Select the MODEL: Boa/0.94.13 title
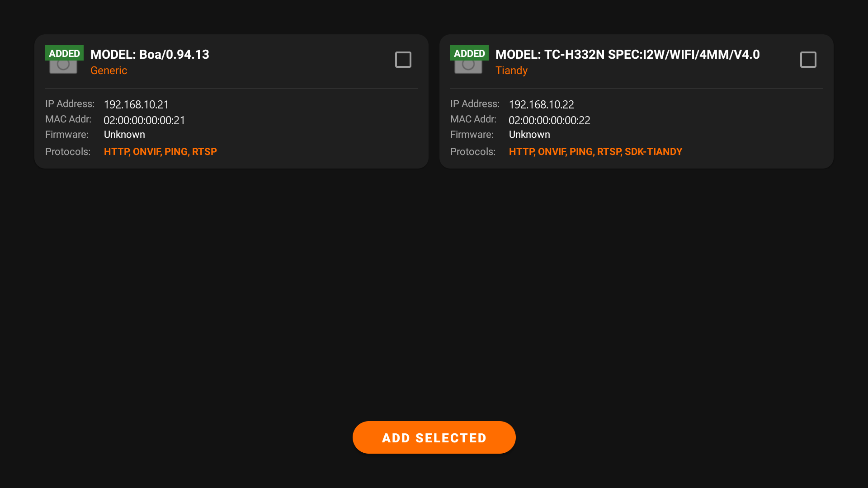868x488 pixels. [x=150, y=54]
